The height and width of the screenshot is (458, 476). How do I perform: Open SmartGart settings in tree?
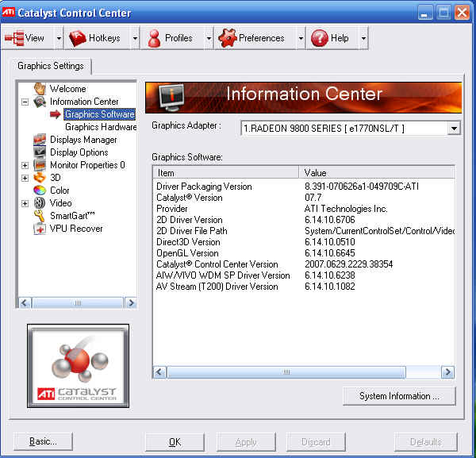tap(72, 216)
